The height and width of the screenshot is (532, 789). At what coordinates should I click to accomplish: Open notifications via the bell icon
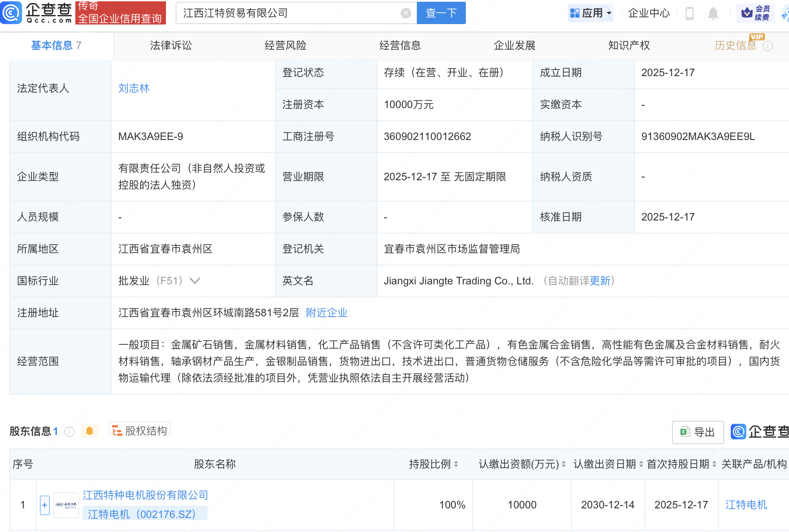pyautogui.click(x=713, y=13)
